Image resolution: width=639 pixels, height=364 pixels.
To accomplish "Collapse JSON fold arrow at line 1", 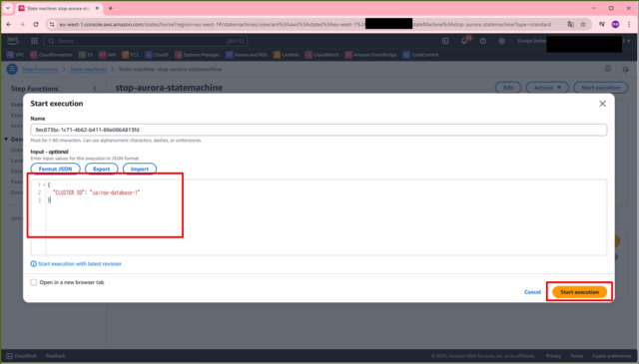I will [44, 185].
